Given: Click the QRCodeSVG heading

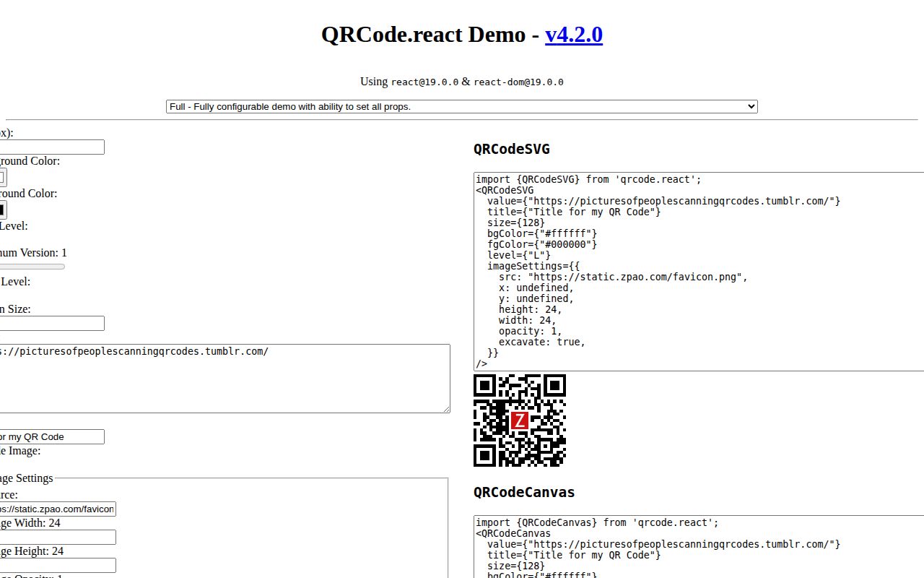Looking at the screenshot, I should tap(512, 149).
